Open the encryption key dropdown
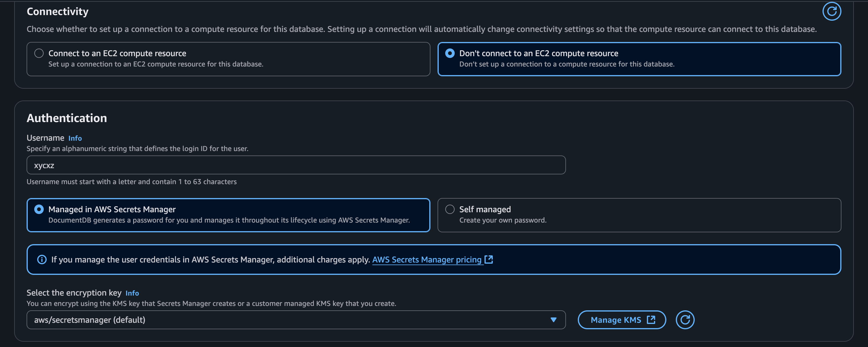This screenshot has height=347, width=868. [290, 320]
